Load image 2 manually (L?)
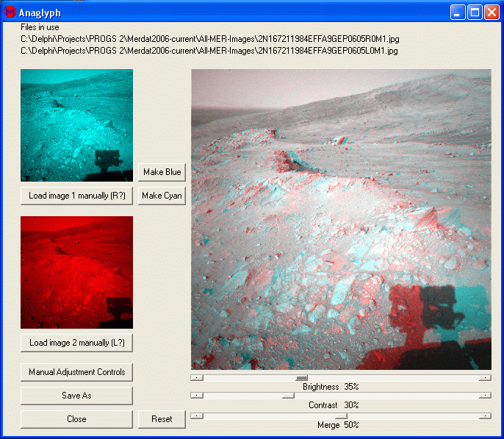The width and height of the screenshot is (504, 439). tap(77, 343)
